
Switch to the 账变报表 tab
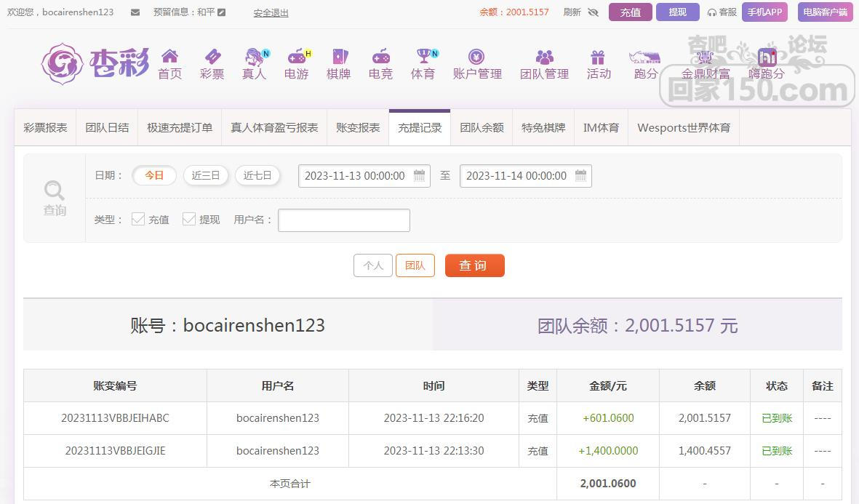point(358,127)
